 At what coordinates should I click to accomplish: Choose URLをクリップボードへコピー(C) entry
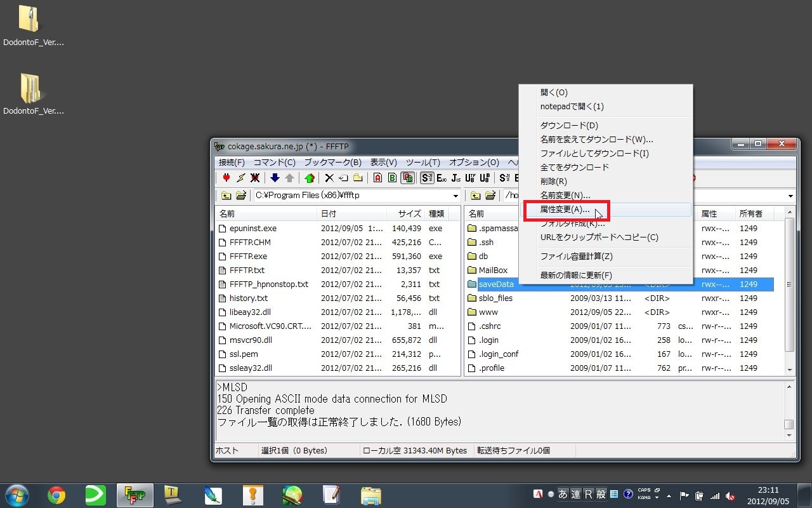[x=606, y=237]
